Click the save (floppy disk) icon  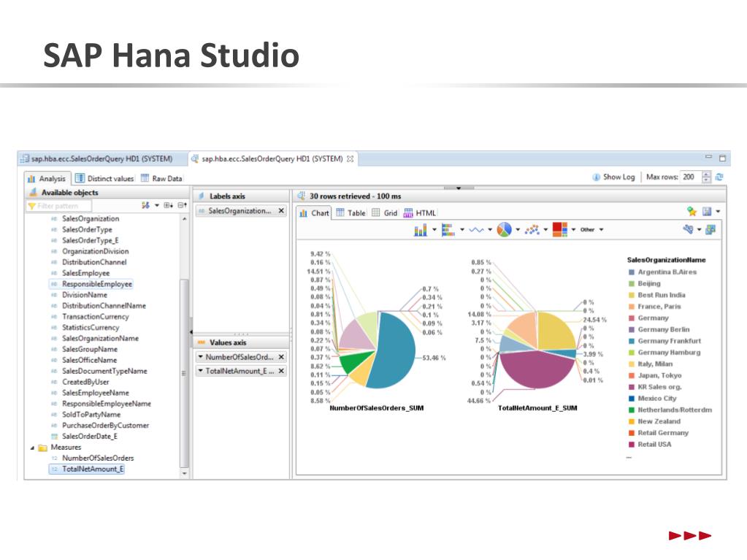click(x=707, y=211)
